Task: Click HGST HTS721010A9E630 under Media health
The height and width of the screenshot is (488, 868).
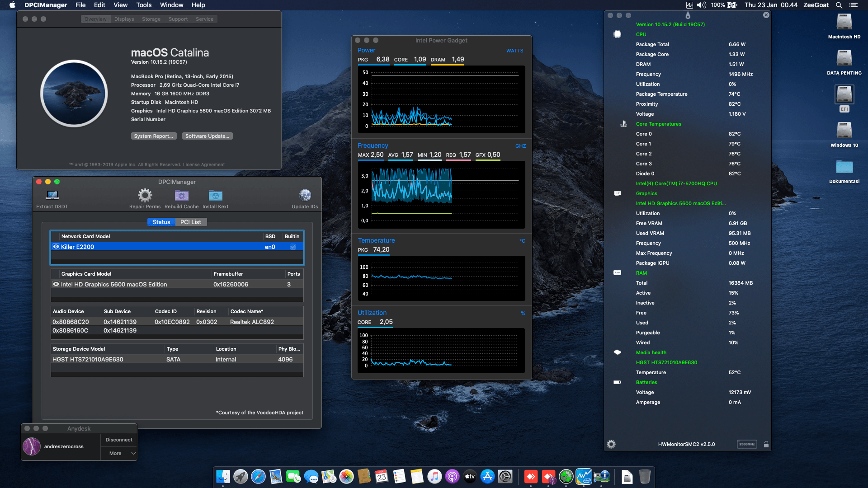Action: click(666, 362)
